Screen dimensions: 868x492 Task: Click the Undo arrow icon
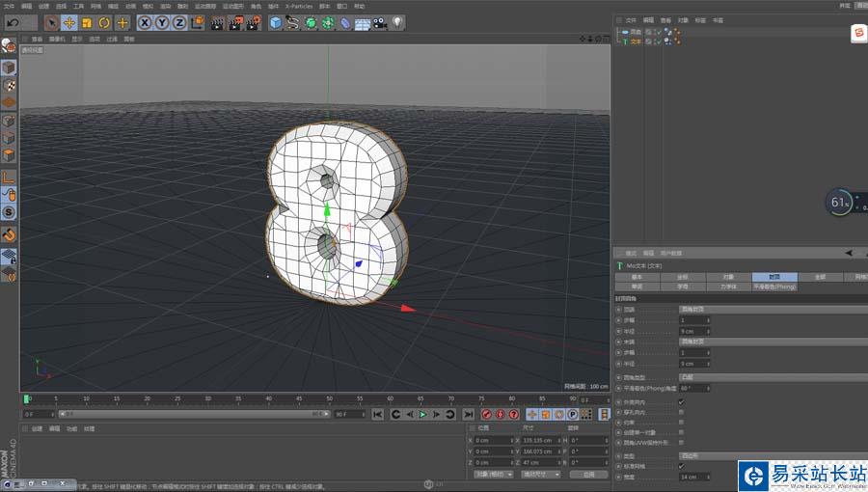click(14, 22)
